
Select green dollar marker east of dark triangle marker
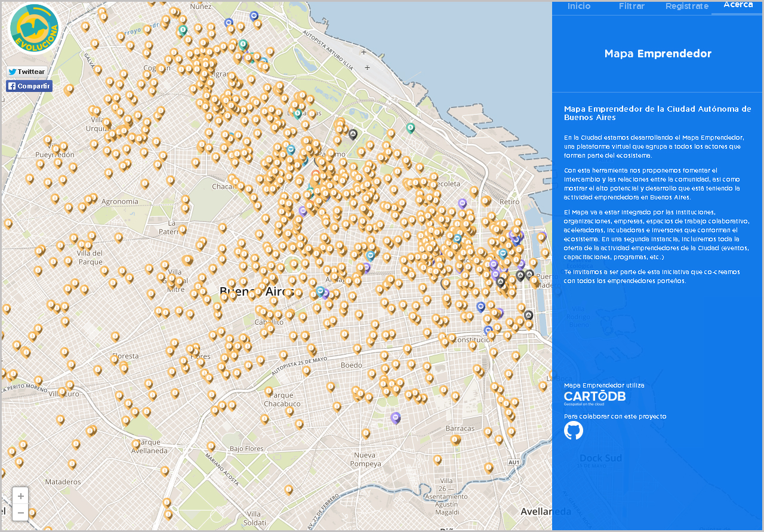411,128
